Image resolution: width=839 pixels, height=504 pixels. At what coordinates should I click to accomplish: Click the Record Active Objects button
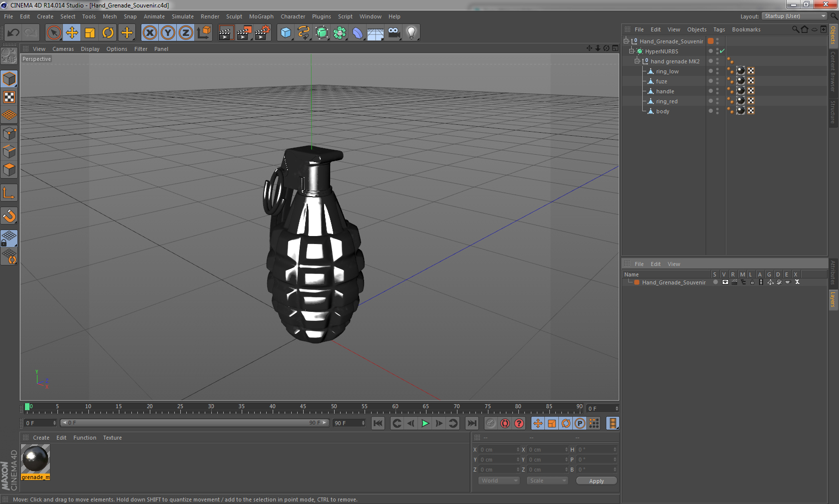491,423
